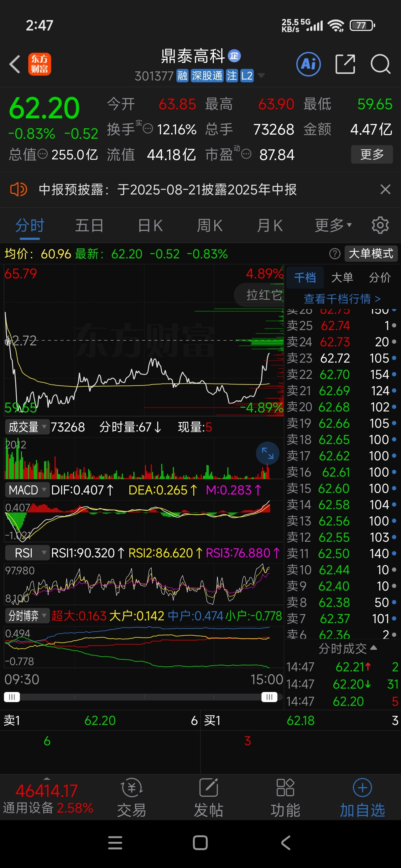This screenshot has height=868, width=401.
Task: Open the AI assistant icon
Action: (x=308, y=64)
